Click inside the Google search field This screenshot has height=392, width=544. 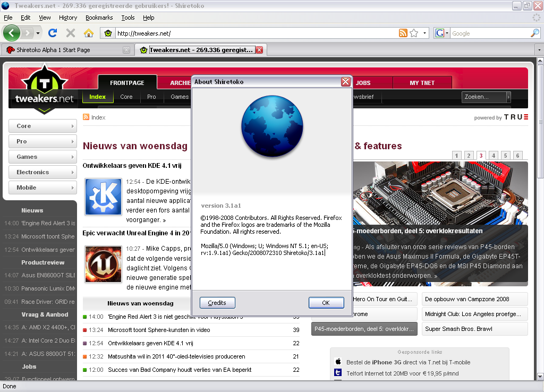pos(490,33)
